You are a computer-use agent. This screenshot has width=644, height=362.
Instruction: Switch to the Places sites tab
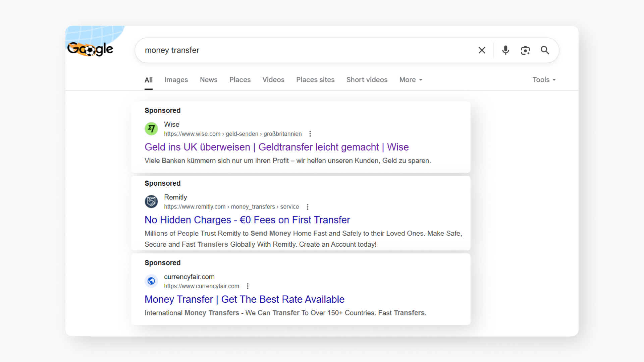[x=315, y=80]
